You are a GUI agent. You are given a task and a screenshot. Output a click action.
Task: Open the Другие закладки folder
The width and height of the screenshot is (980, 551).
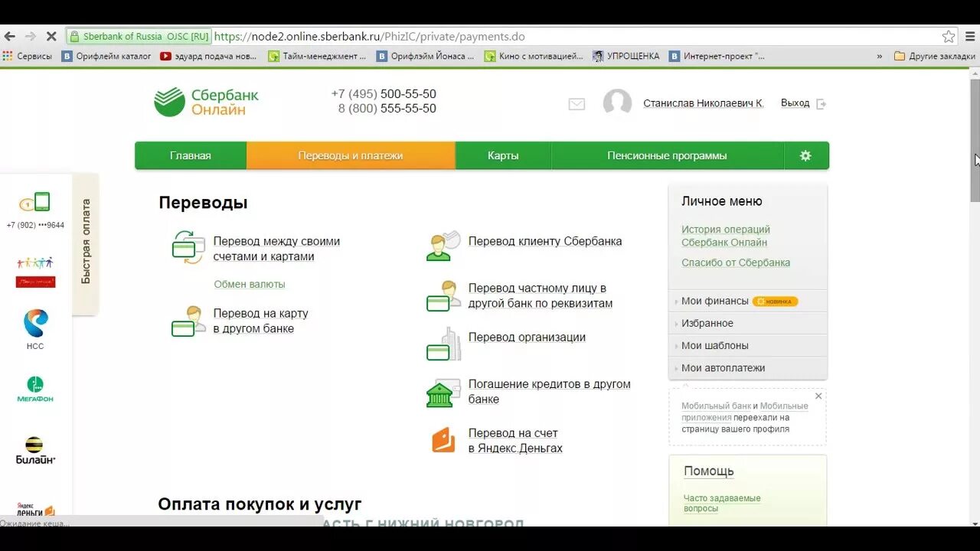(935, 56)
